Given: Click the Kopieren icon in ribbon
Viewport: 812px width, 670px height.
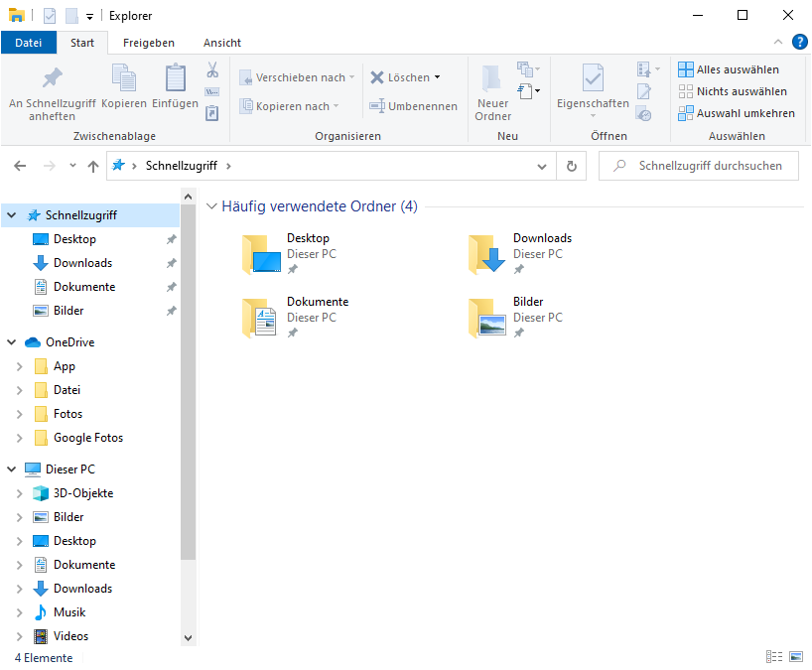Looking at the screenshot, I should coord(124,79).
